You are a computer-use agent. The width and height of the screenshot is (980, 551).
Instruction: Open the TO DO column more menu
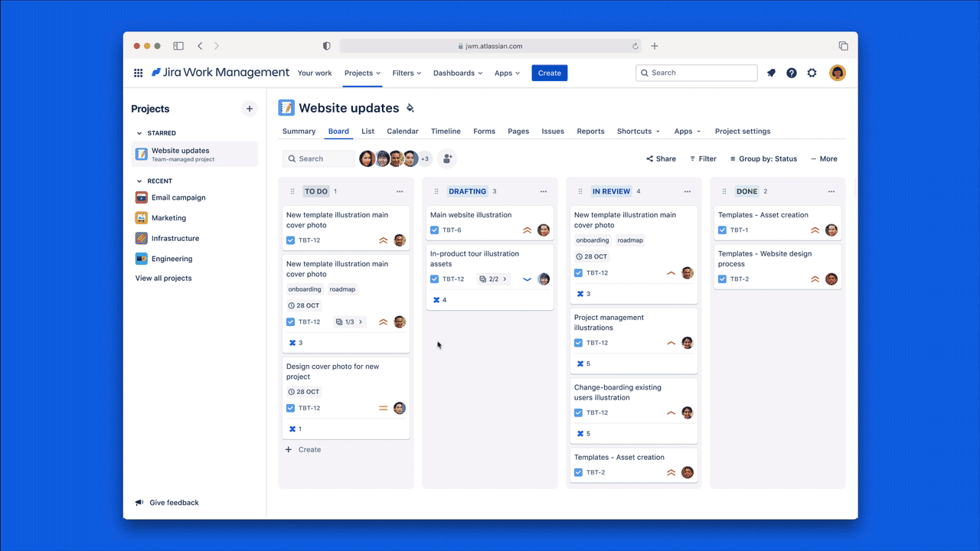[400, 192]
